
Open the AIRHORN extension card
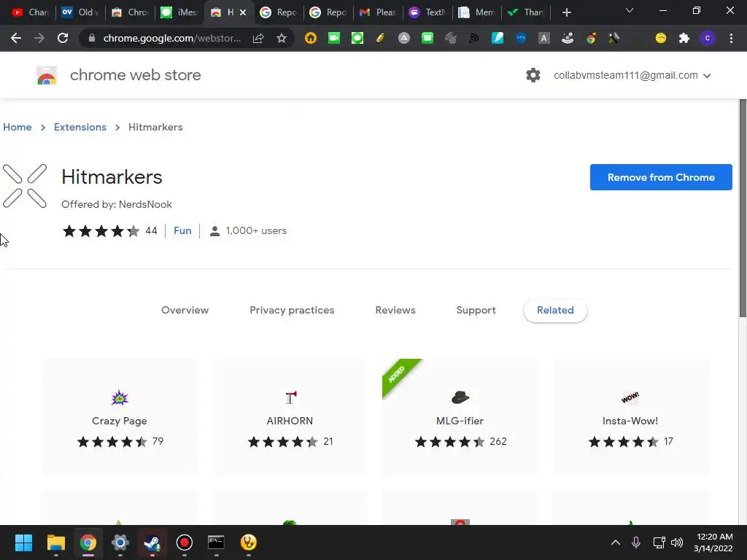point(290,416)
